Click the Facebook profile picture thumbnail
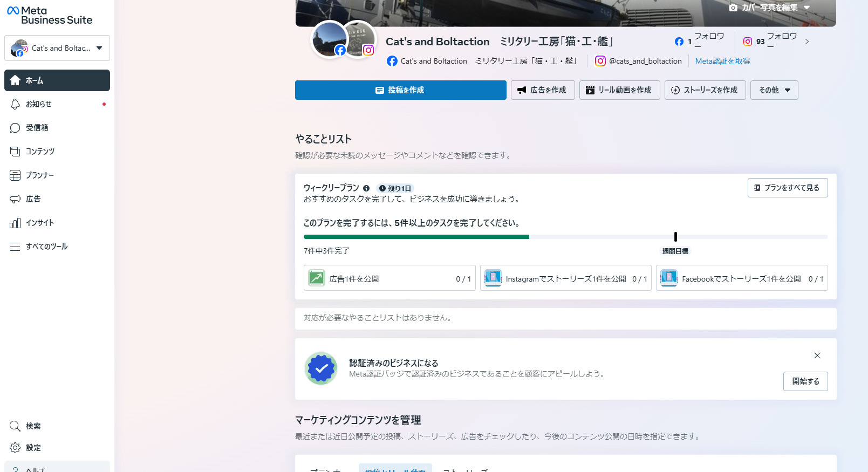Viewport: 868px width, 472px height. (x=330, y=39)
